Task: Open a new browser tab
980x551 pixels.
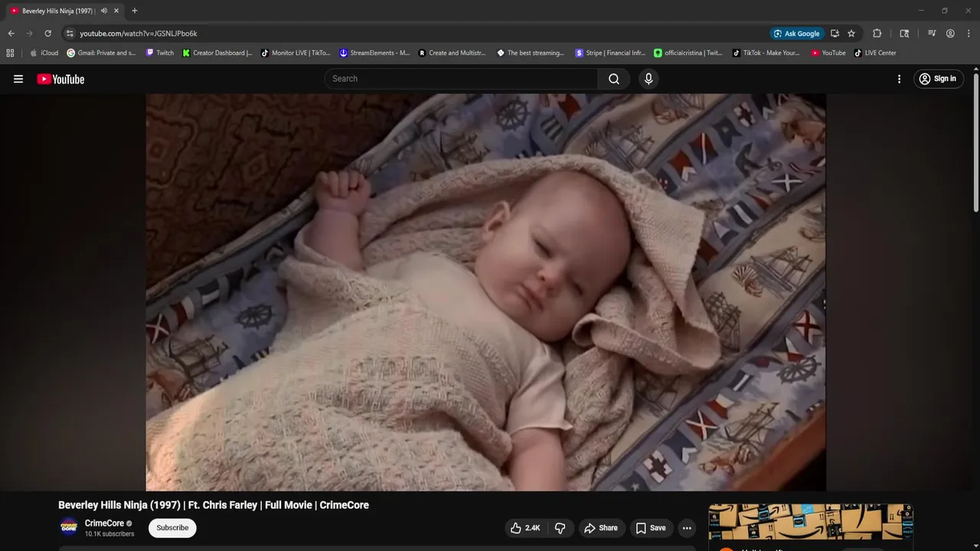Action: pos(135,11)
